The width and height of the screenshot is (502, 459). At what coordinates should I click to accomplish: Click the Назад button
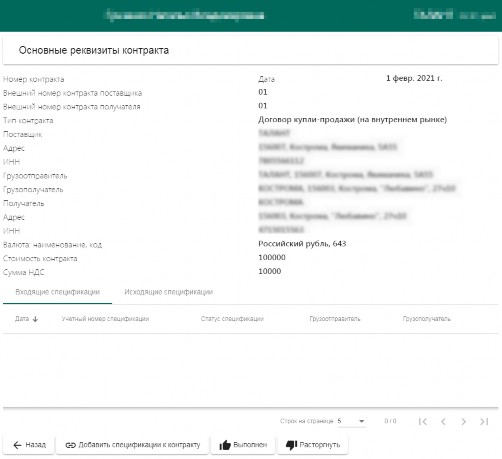(29, 445)
